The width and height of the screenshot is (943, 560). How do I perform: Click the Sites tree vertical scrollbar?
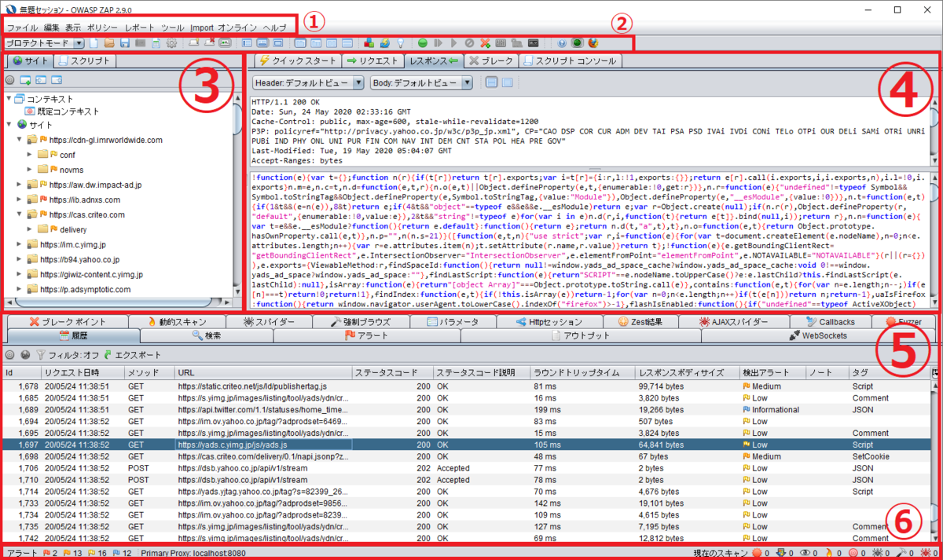237,195
